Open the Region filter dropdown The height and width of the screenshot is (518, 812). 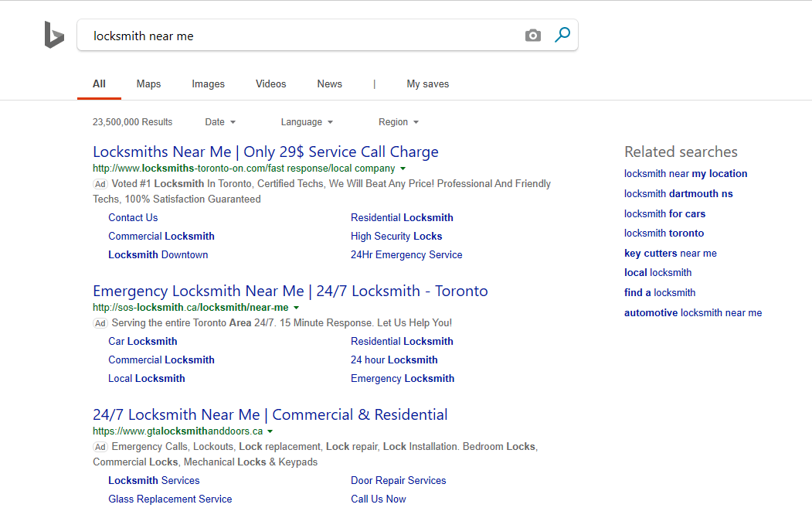coord(398,121)
